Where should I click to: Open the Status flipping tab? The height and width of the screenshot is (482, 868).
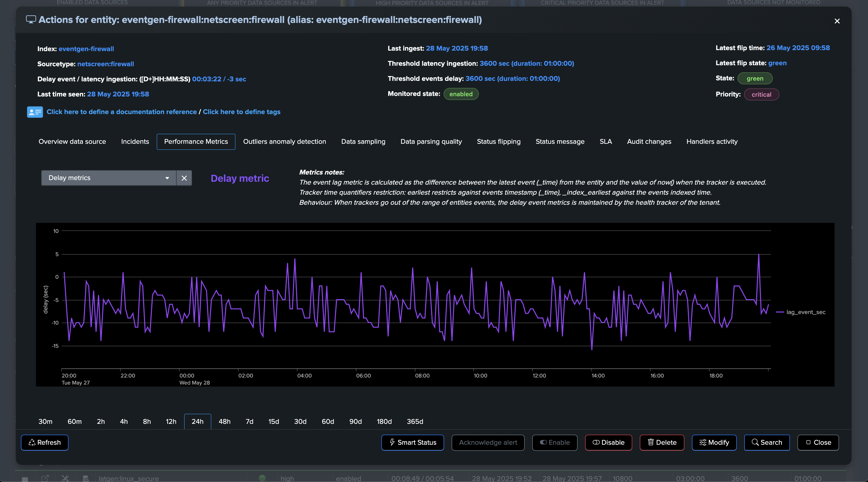pos(498,142)
